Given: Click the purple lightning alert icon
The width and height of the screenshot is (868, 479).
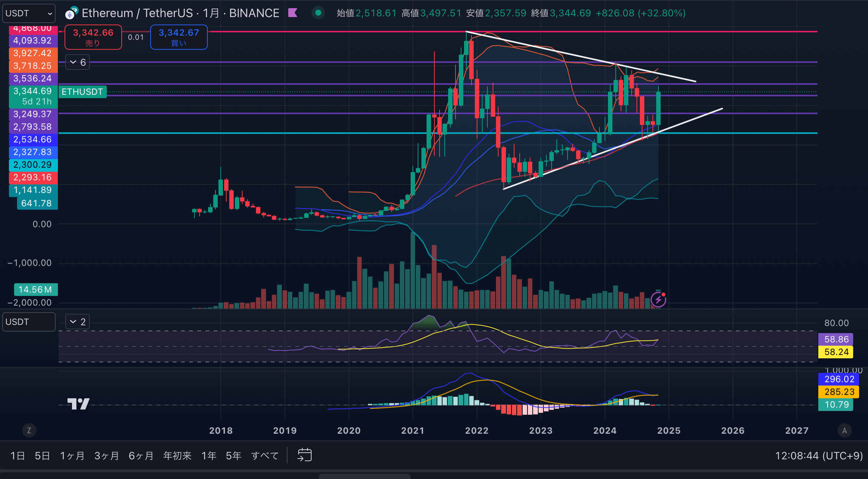Looking at the screenshot, I should coord(658,299).
